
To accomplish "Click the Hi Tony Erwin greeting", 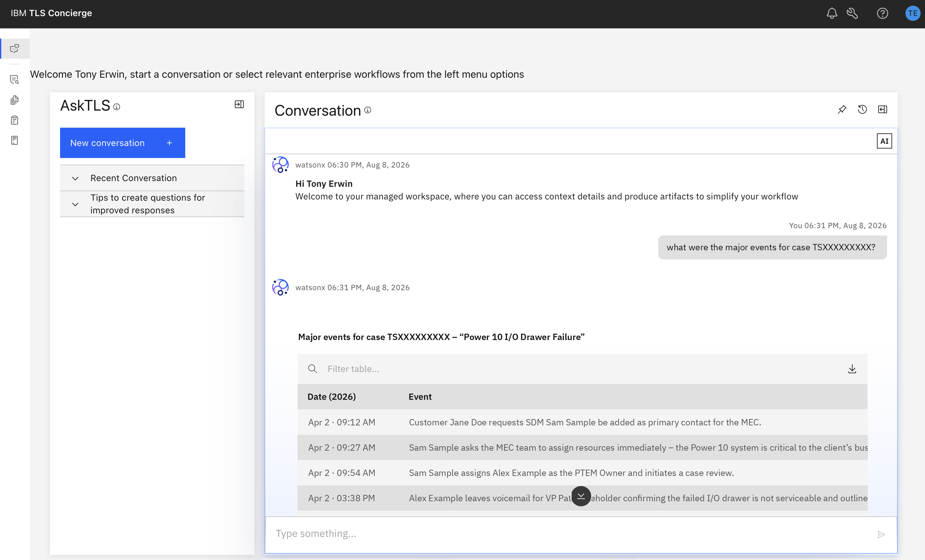I will [x=324, y=184].
